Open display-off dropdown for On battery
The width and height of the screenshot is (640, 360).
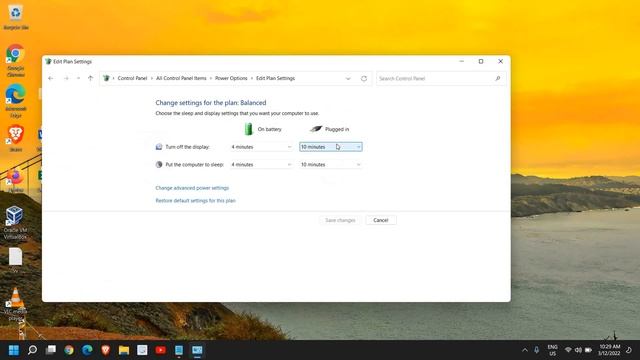[261, 147]
